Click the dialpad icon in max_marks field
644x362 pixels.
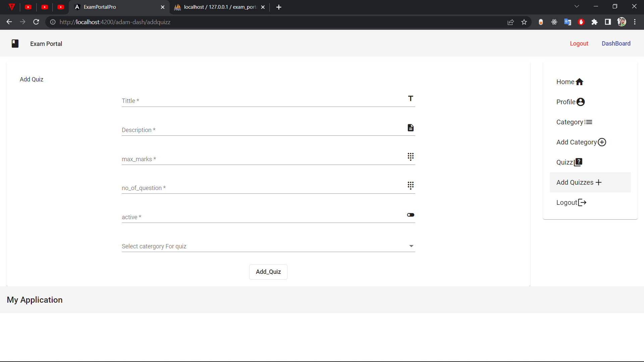pos(411,157)
